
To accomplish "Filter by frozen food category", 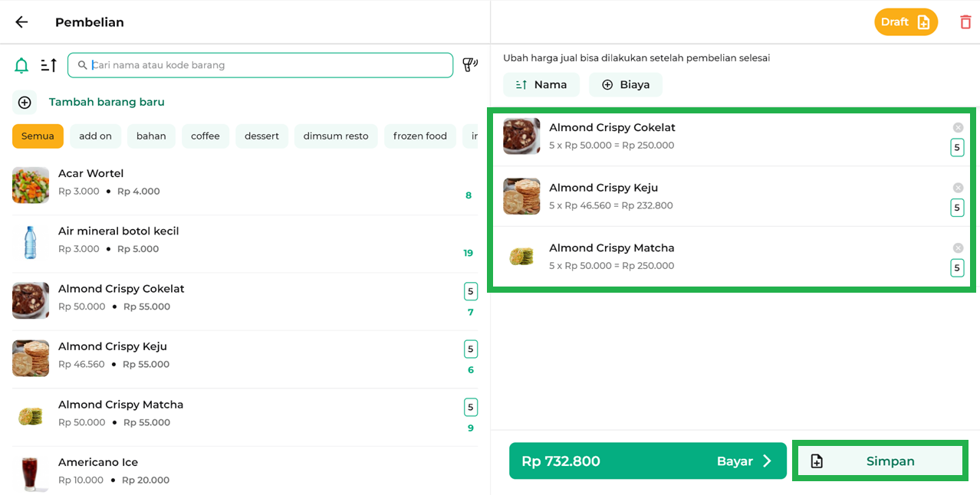I will [x=419, y=136].
